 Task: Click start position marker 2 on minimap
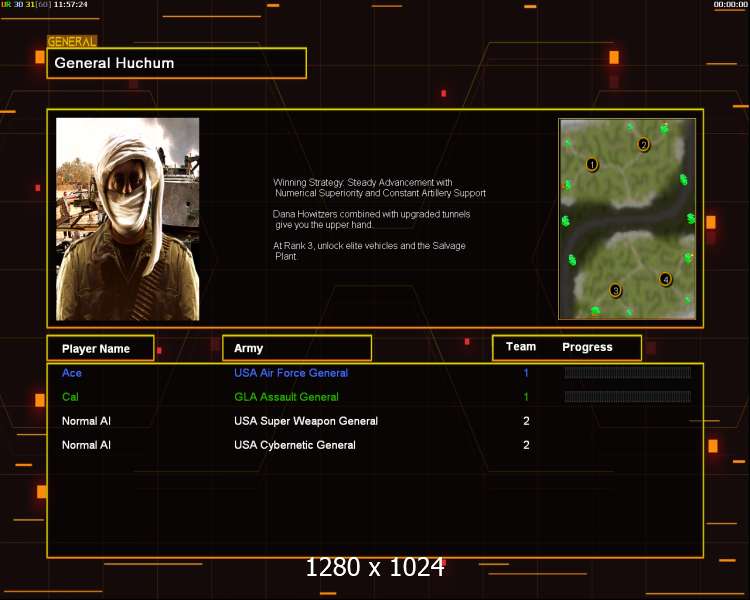643,144
